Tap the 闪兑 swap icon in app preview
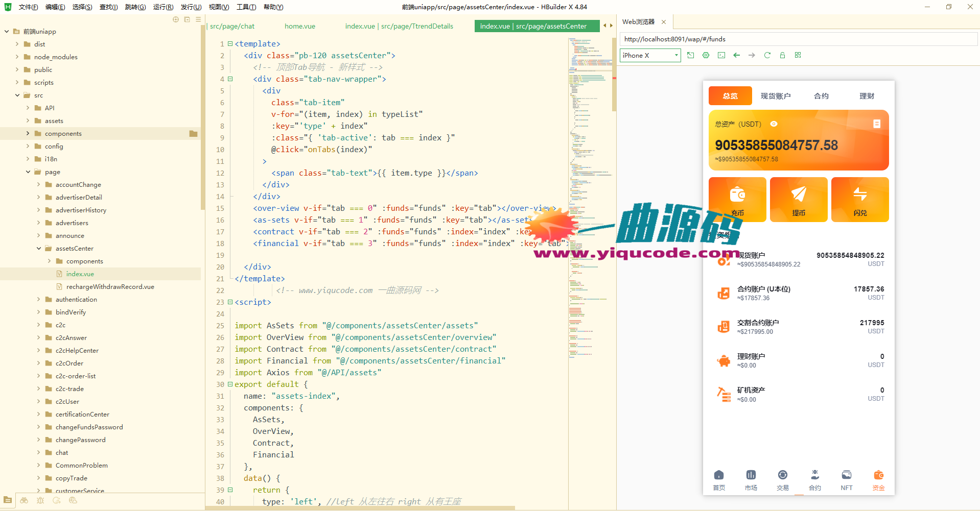980x511 pixels. pyautogui.click(x=859, y=199)
